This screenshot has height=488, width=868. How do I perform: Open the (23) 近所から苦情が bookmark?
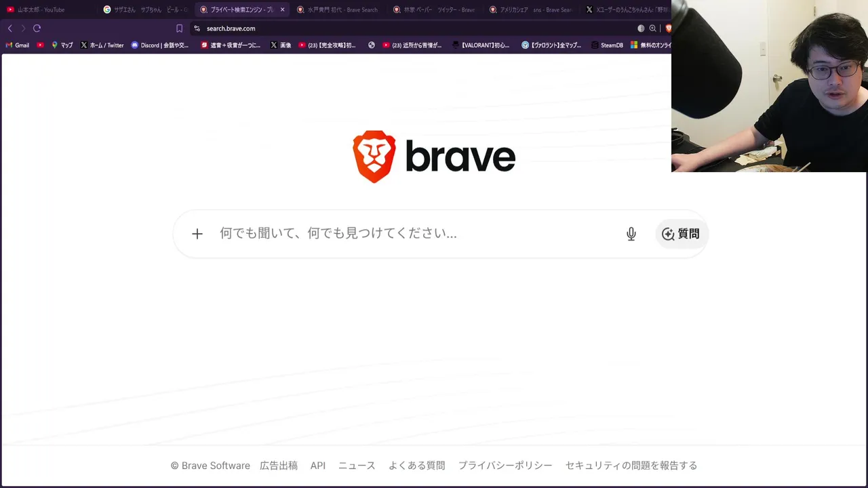[412, 45]
